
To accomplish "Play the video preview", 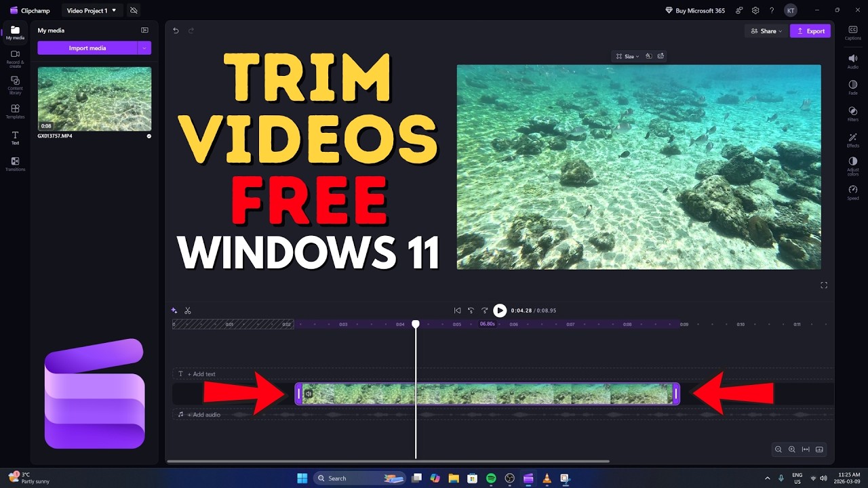I will tap(500, 310).
